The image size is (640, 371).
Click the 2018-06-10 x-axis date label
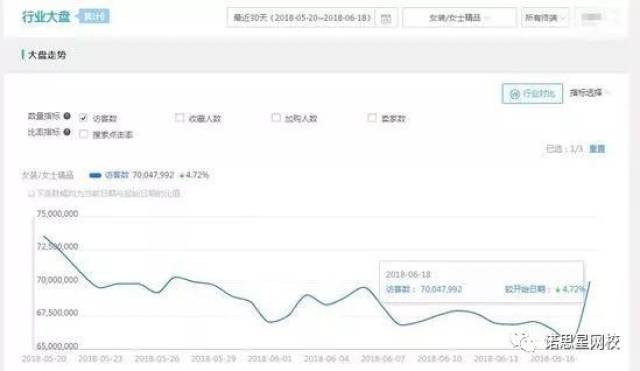[x=440, y=358]
